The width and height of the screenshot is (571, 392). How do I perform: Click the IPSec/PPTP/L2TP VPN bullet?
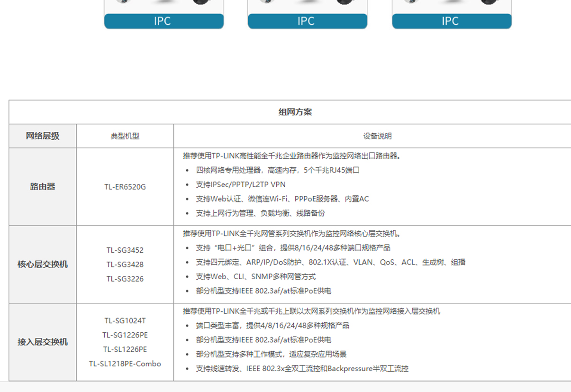241,184
